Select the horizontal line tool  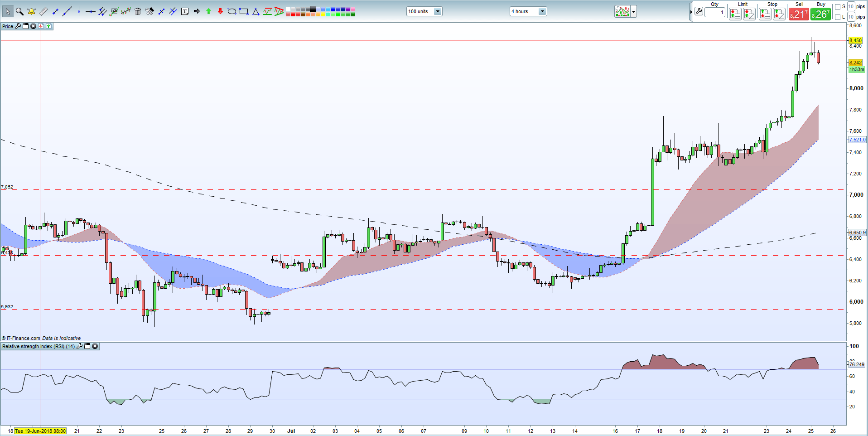(x=91, y=12)
